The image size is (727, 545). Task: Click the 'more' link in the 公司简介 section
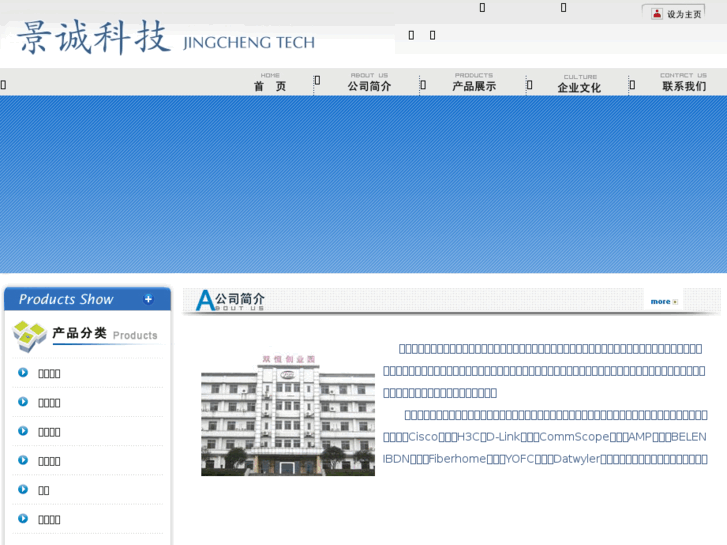tap(663, 301)
